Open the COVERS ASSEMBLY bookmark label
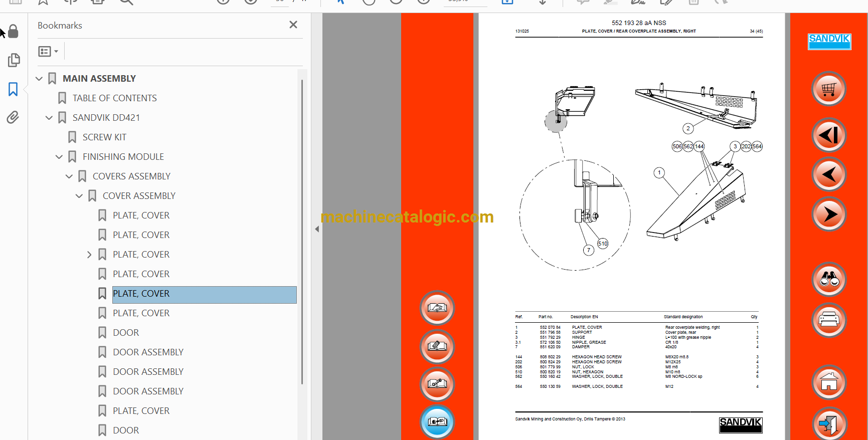This screenshot has width=868, height=440. [131, 176]
